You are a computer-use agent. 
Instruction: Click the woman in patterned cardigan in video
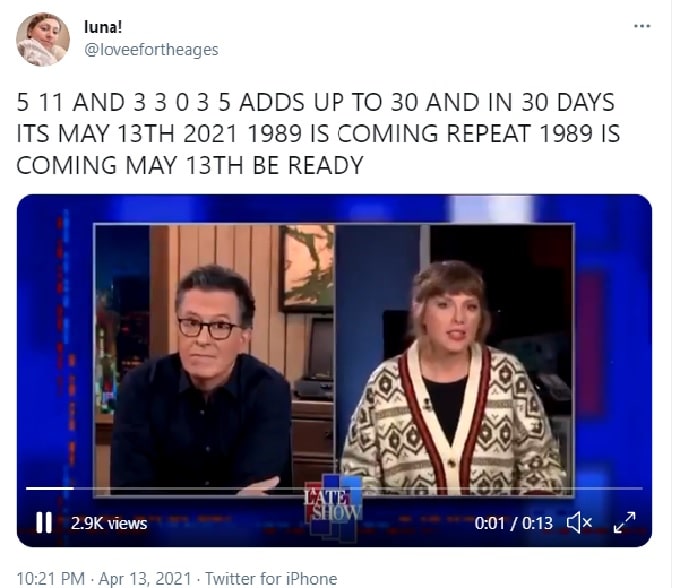[453, 379]
